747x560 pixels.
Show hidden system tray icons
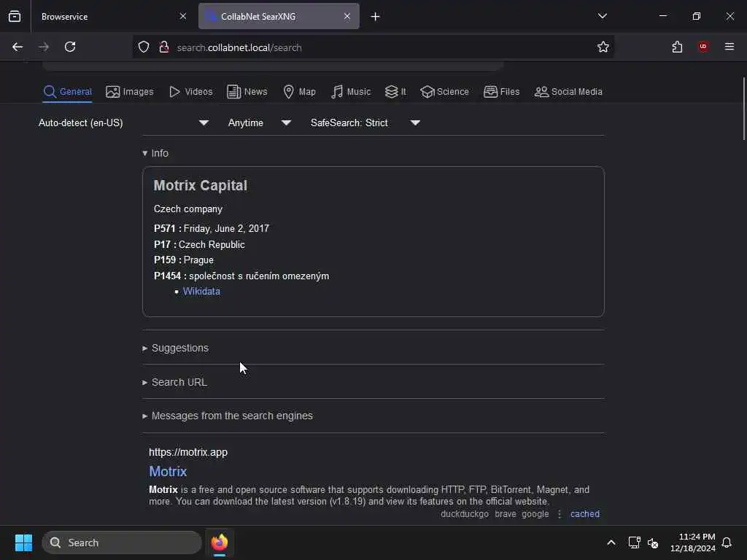(611, 542)
